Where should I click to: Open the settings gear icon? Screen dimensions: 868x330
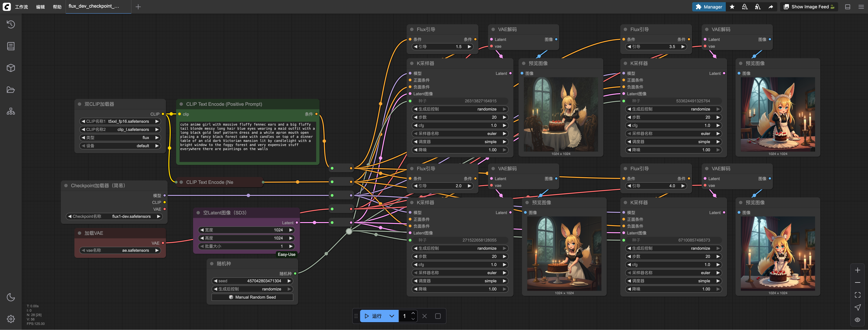pos(11,319)
